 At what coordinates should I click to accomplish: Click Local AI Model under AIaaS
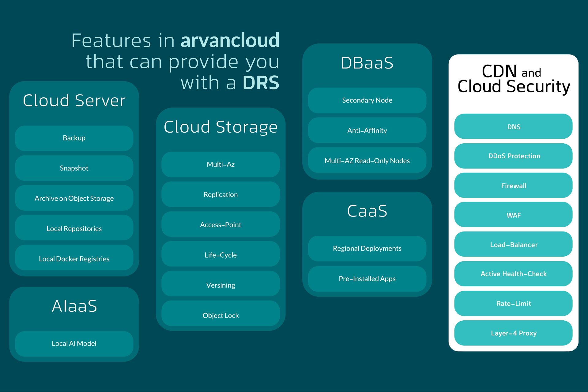point(74,343)
